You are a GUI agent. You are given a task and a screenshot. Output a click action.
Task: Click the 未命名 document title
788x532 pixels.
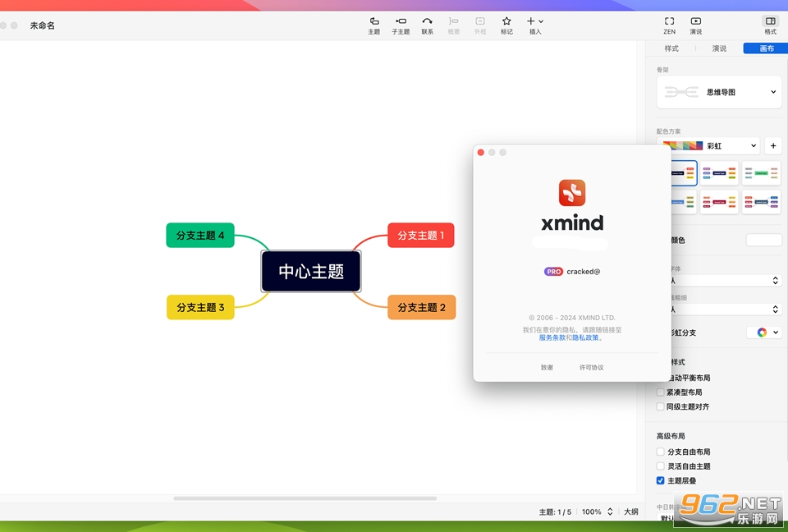click(42, 25)
